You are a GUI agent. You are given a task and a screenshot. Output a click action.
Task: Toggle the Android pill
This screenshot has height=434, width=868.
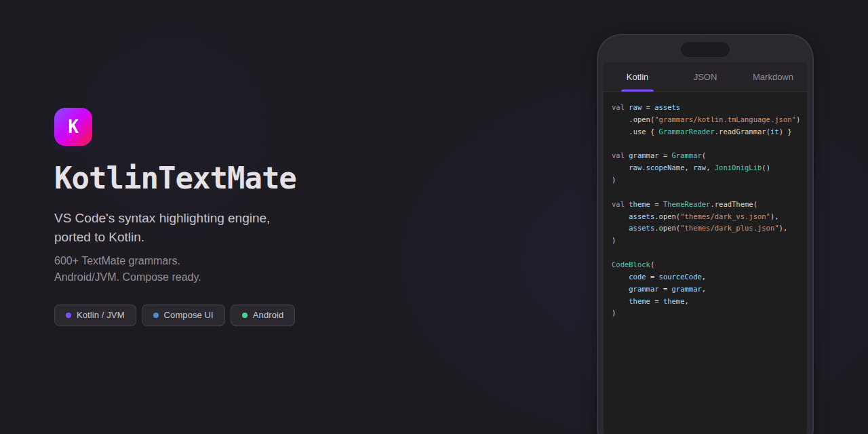click(262, 315)
